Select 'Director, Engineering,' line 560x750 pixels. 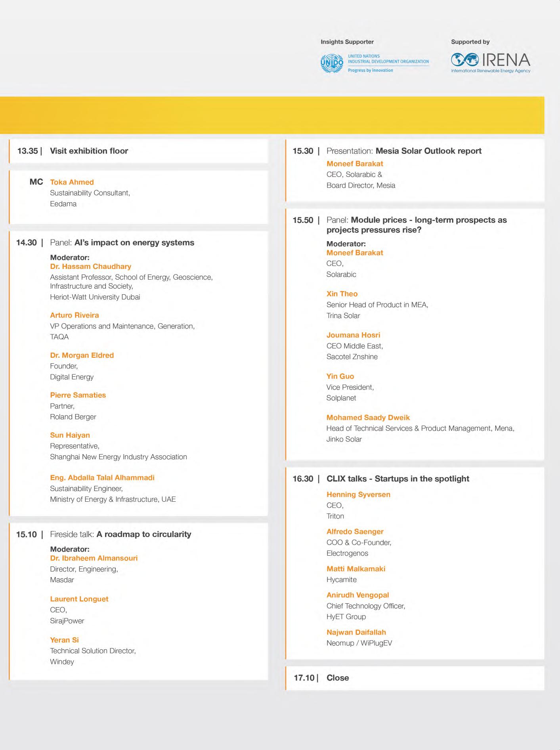(84, 569)
